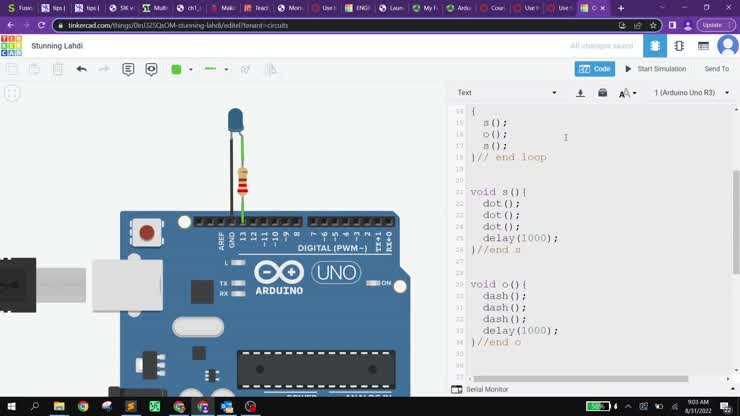
Task: Toggle the Code panel button
Action: pyautogui.click(x=595, y=69)
